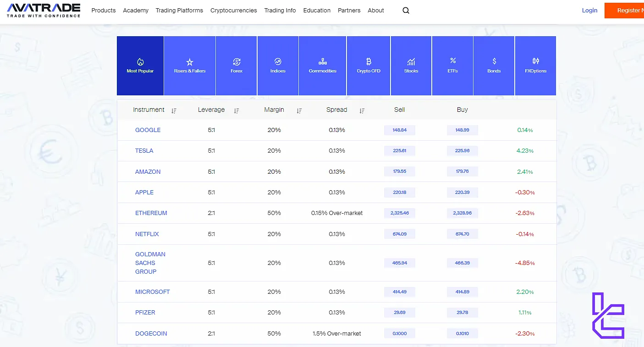Click ETHEREUM sell price 2,325.46
The height and width of the screenshot is (347, 644).
coord(400,213)
